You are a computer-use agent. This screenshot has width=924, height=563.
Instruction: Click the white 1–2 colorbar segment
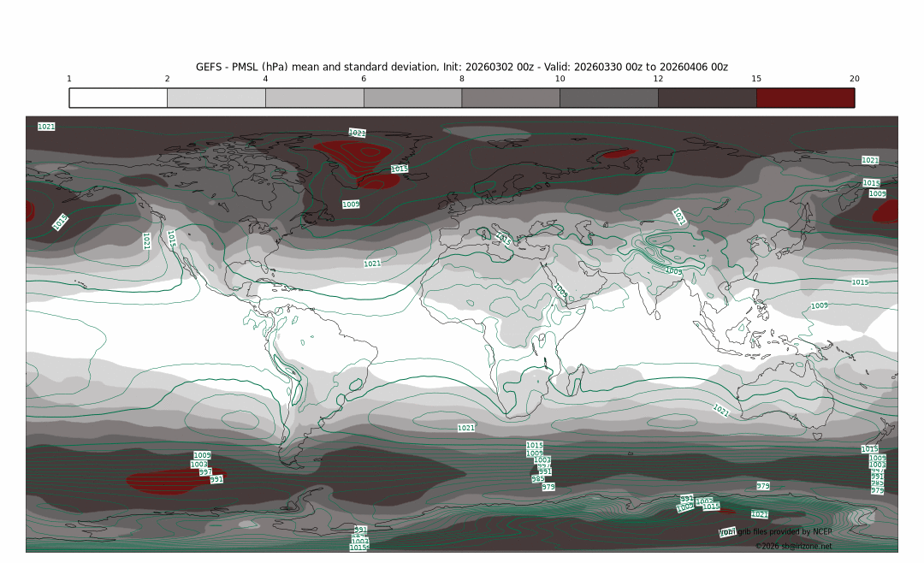pyautogui.click(x=118, y=98)
